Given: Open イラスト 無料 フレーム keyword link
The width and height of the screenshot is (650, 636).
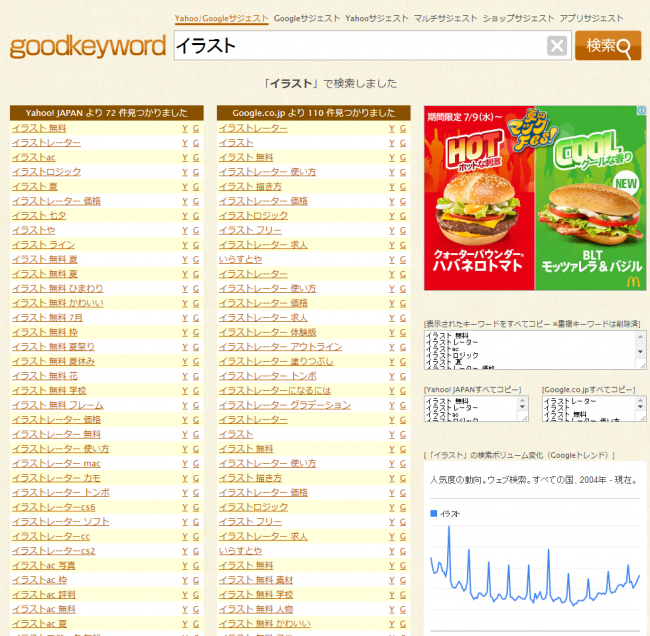Looking at the screenshot, I should [x=58, y=405].
